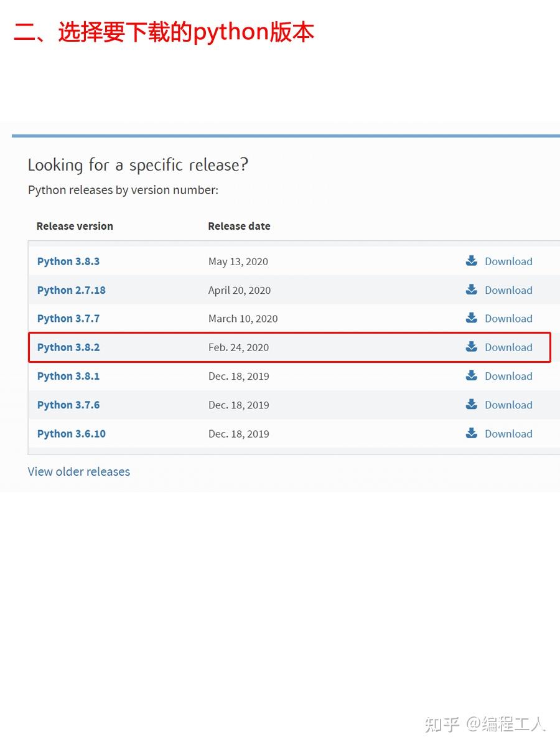Image resolution: width=560 pixels, height=747 pixels.
Task: Click download icon for Python 3.8.3
Action: [472, 261]
